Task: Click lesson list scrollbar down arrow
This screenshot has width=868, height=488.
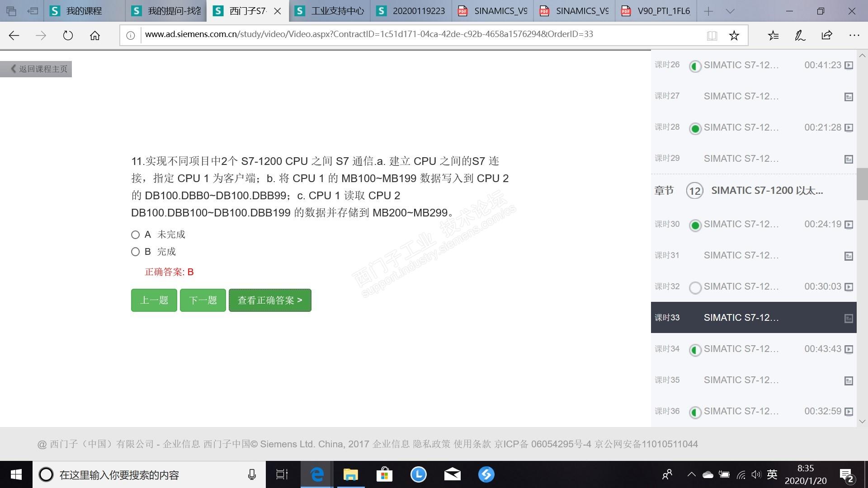Action: 862,421
